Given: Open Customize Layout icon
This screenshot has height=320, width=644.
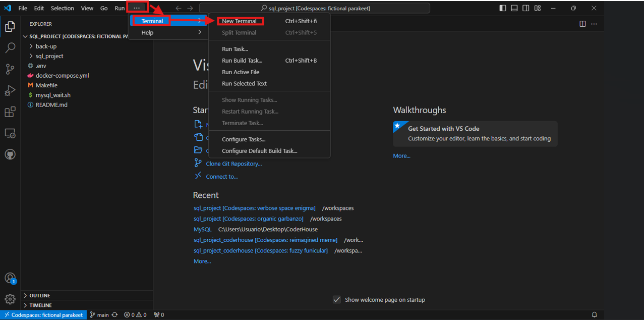Looking at the screenshot, I should tap(538, 8).
